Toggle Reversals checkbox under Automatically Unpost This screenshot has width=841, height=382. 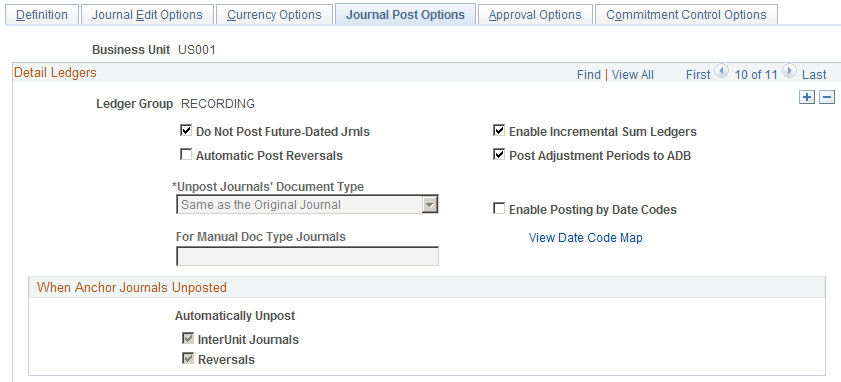[x=188, y=359]
